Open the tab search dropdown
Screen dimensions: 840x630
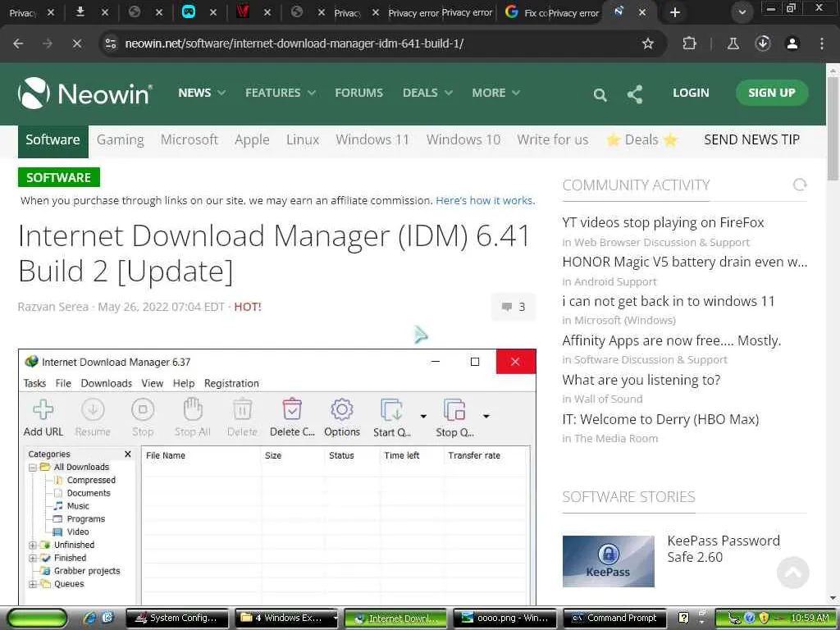(742, 12)
